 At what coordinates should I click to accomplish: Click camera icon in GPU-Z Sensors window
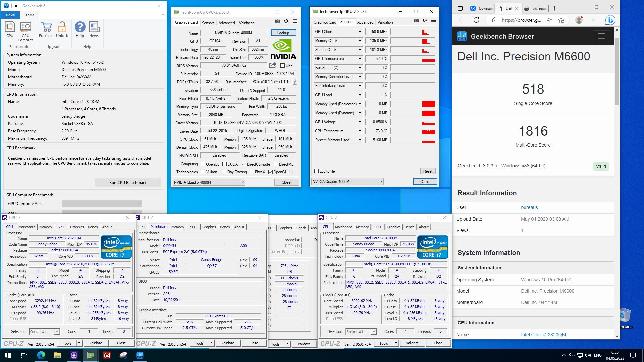coord(416,20)
